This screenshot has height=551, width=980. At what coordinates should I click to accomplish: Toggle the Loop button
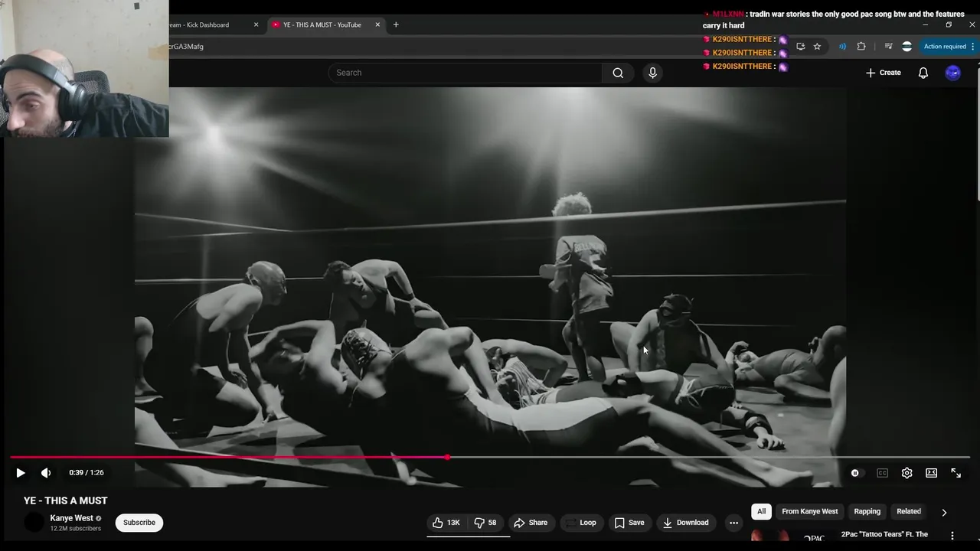pyautogui.click(x=580, y=523)
